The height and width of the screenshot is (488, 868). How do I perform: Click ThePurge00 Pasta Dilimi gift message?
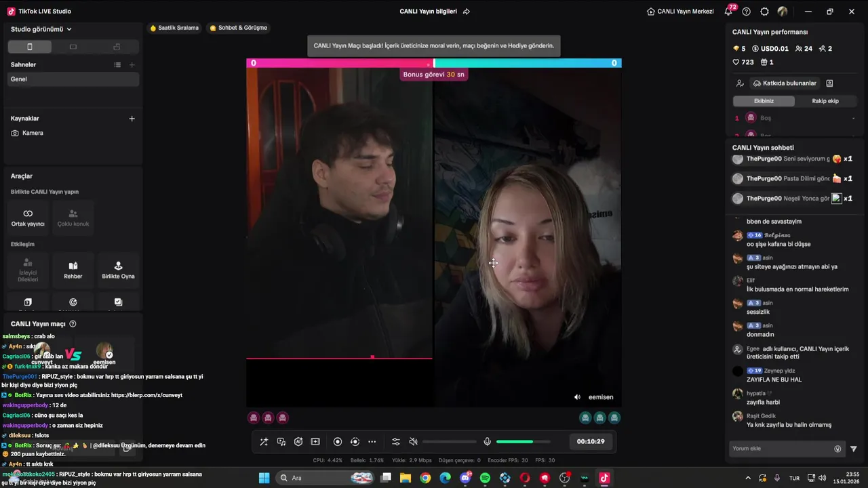point(793,178)
